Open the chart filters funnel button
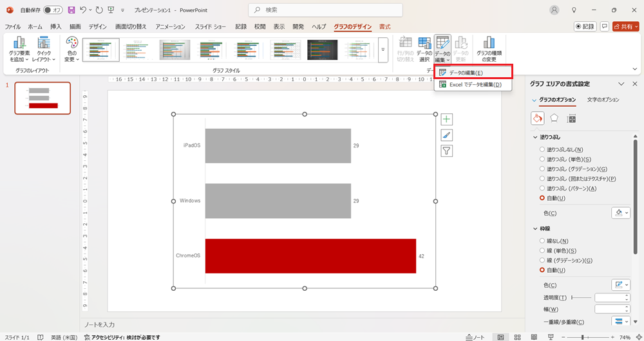Viewport: 644px width, 341px height. (446, 151)
